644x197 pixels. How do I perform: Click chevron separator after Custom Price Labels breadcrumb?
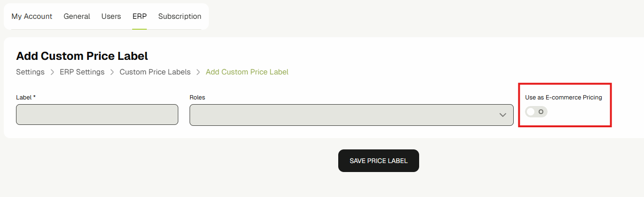pyautogui.click(x=198, y=72)
